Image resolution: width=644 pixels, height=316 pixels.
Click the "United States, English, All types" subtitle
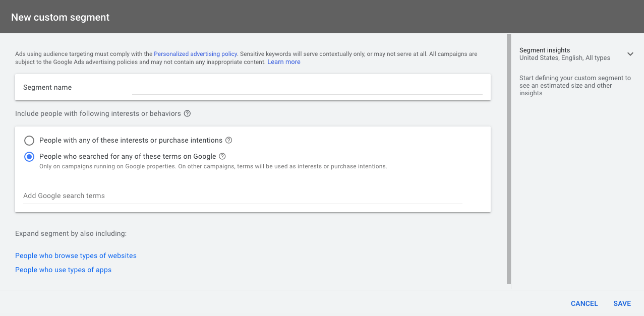(x=564, y=58)
